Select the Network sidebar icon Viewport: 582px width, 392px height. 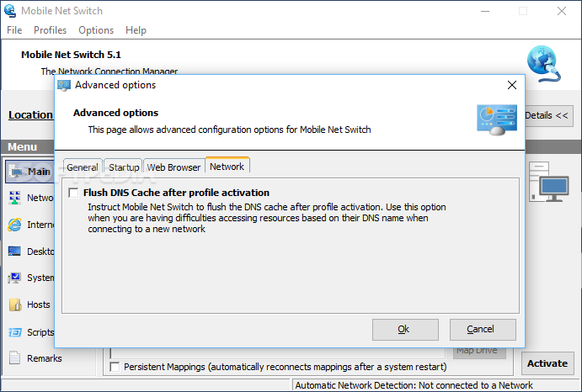click(14, 198)
